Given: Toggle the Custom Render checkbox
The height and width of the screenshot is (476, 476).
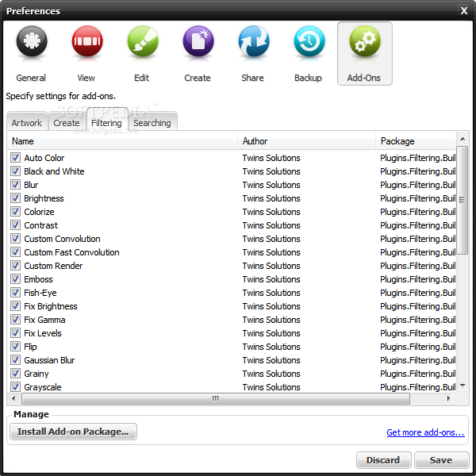Looking at the screenshot, I should (16, 265).
